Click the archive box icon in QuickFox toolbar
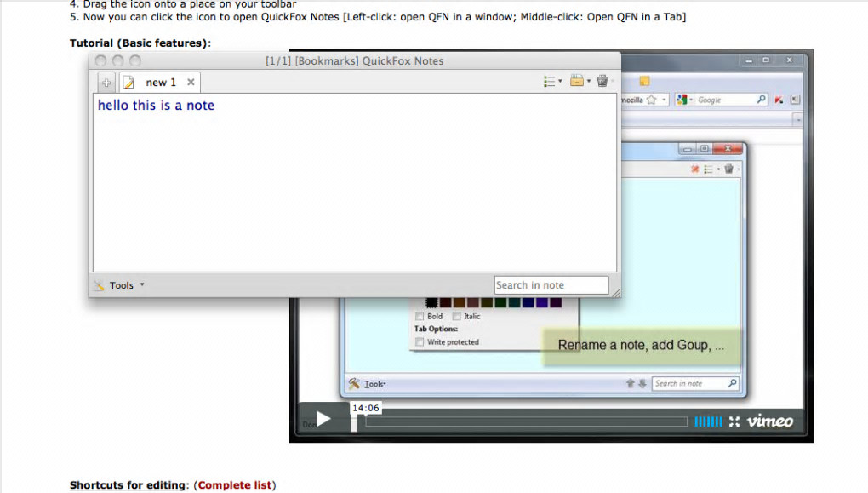 point(577,81)
